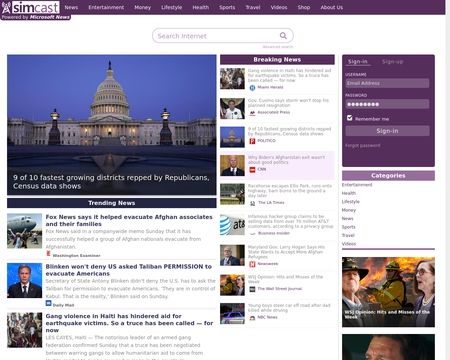Image resolution: width=450 pixels, height=360 pixels.
Task: Click the POLITICO source icon
Action: coord(252,141)
